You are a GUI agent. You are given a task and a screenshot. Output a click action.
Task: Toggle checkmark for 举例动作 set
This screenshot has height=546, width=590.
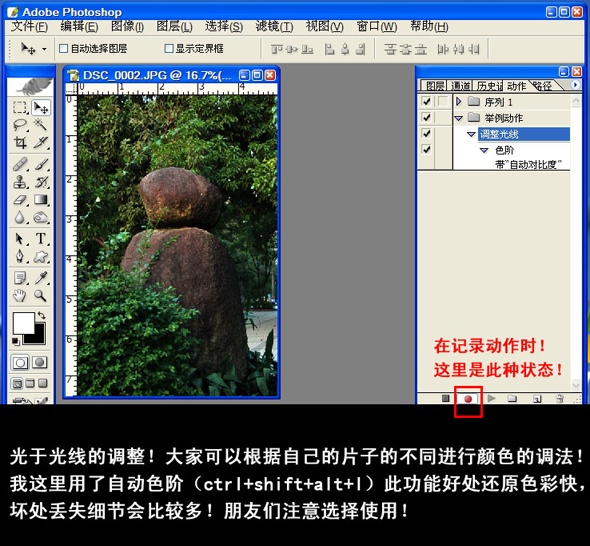(x=426, y=118)
